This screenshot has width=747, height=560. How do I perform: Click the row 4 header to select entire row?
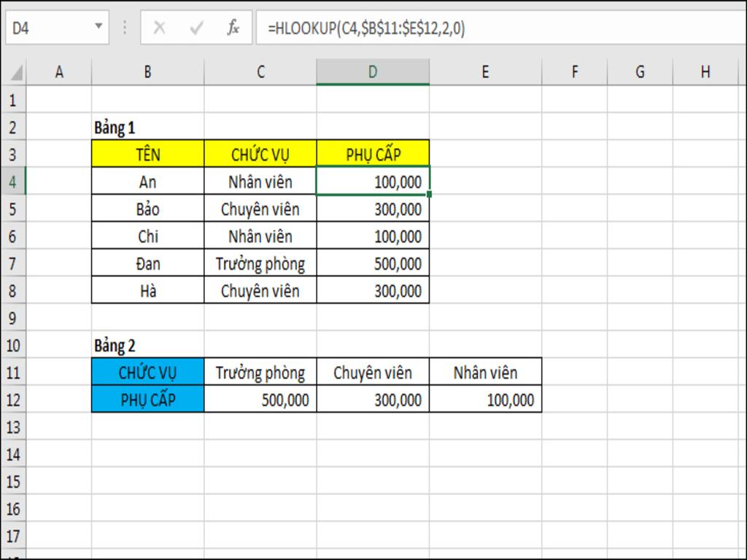coord(13,182)
